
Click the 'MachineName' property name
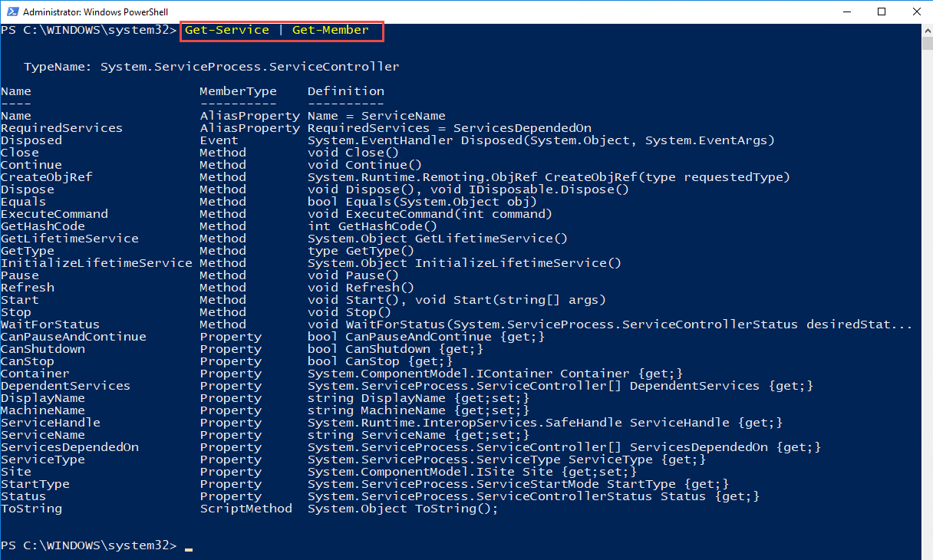point(43,410)
